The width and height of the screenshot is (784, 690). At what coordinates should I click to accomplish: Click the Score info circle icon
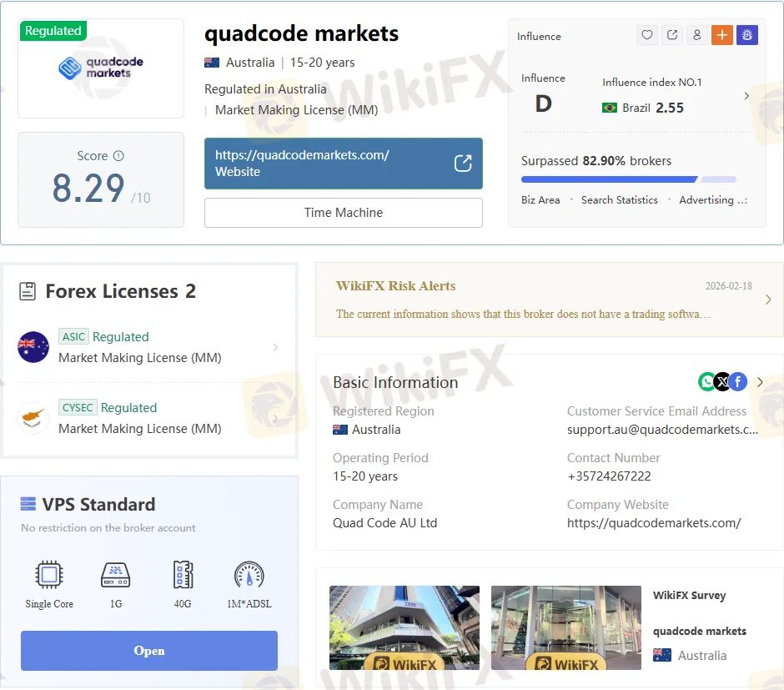[118, 156]
